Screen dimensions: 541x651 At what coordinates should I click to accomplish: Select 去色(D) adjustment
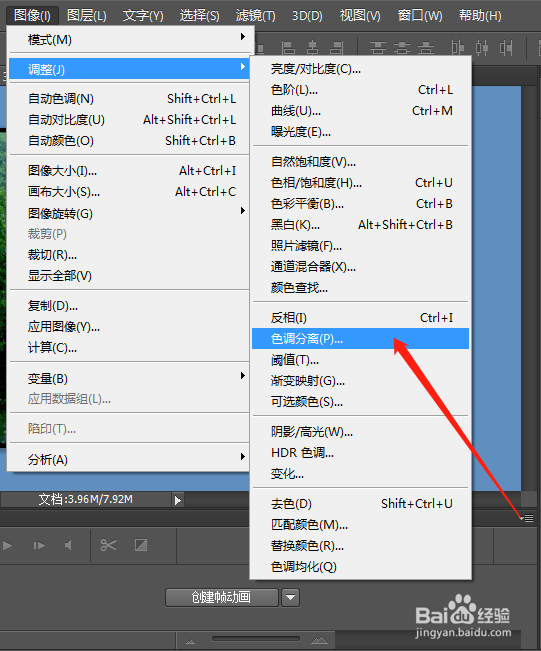click(x=360, y=504)
